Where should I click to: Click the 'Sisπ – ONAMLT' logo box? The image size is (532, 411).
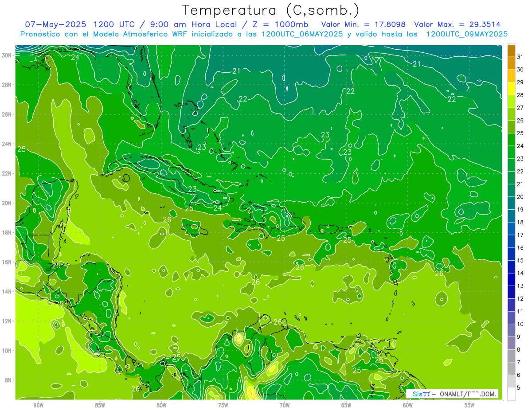[x=452, y=394]
